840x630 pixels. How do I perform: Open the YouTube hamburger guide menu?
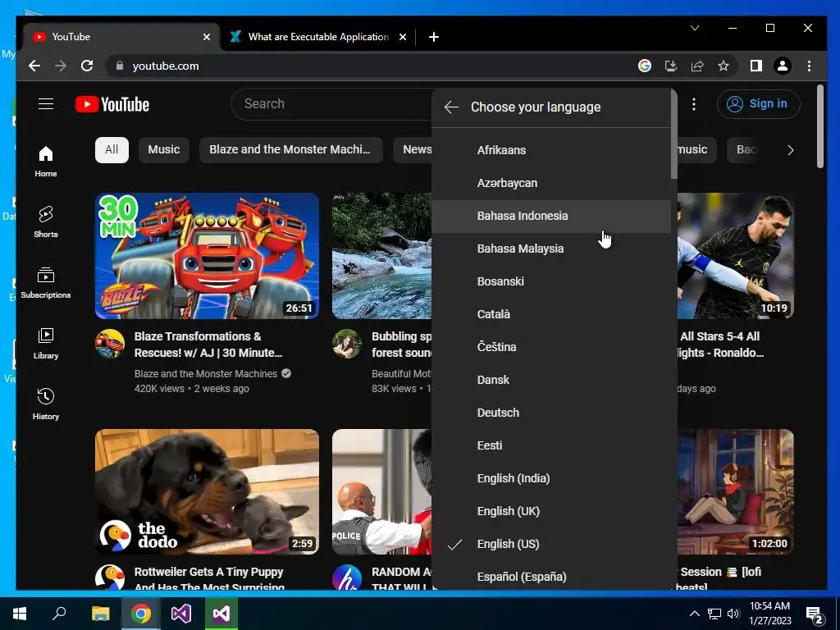pyautogui.click(x=46, y=104)
